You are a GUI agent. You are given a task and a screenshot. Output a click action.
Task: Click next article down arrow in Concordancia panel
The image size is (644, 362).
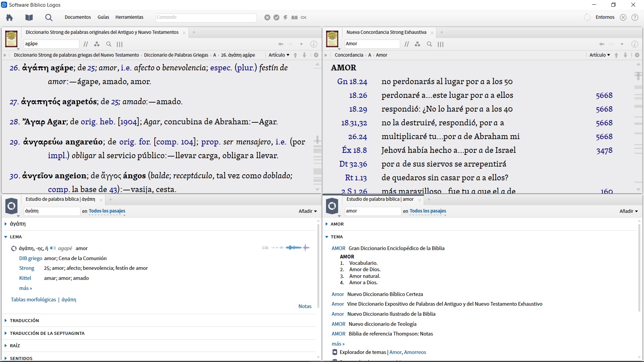[625, 55]
